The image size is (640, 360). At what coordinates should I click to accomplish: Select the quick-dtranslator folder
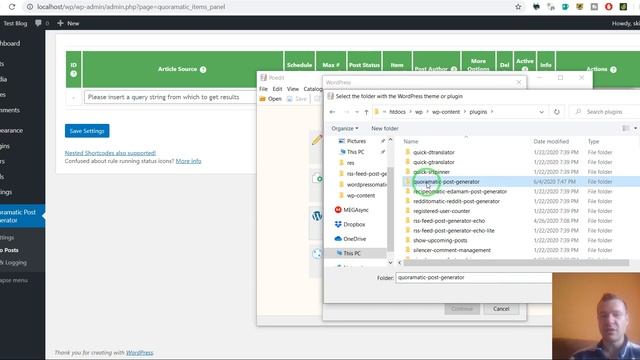(x=433, y=152)
